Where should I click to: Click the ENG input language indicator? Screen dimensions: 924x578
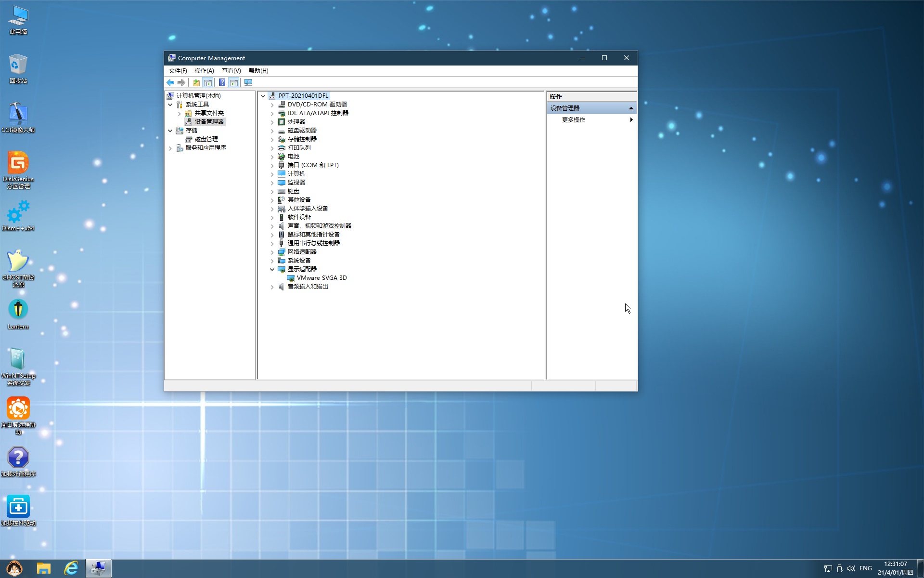tap(865, 569)
